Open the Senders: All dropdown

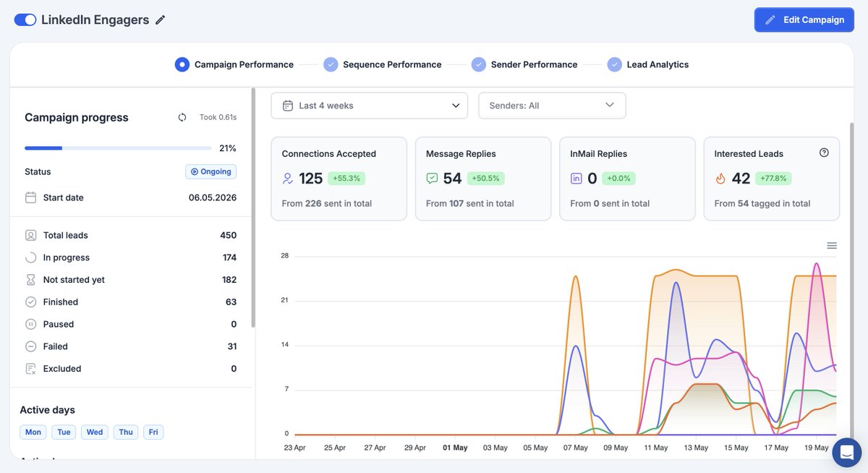coord(552,106)
